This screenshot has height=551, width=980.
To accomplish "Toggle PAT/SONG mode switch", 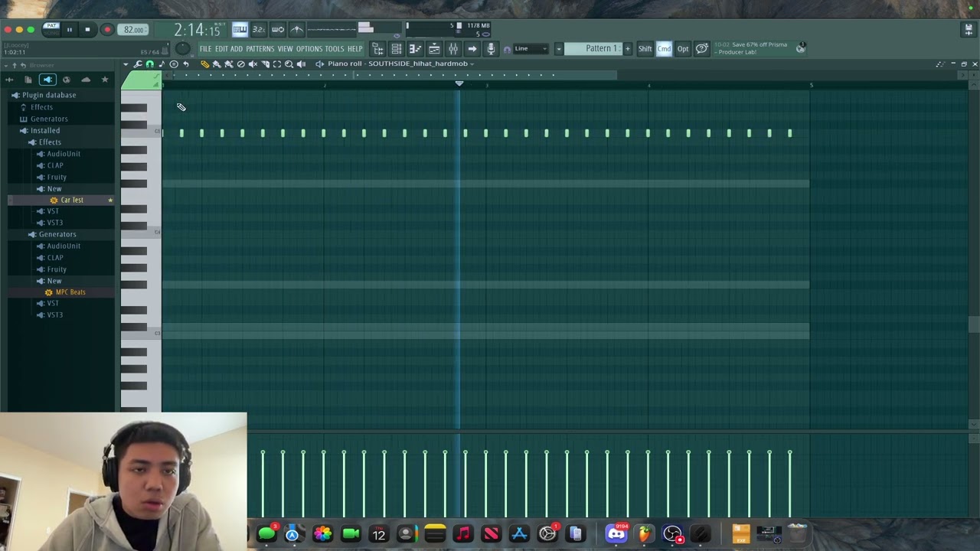I will point(51,29).
